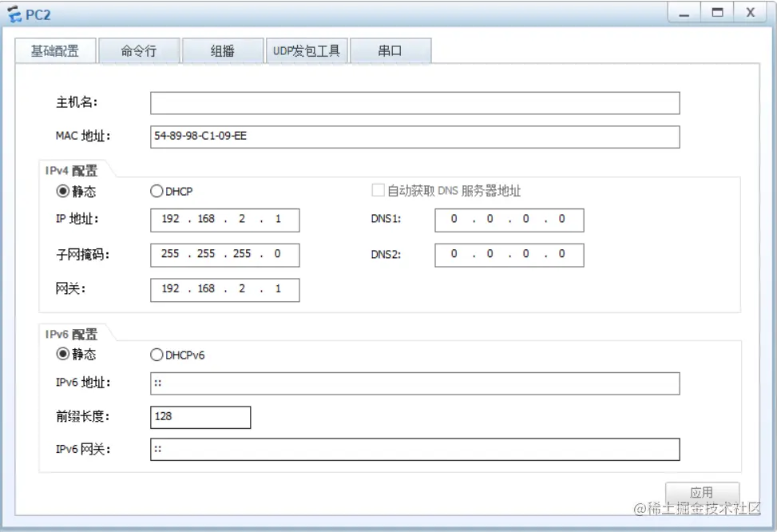Enable DHCPv6 under IPv6 配置
777x532 pixels.
pos(157,355)
